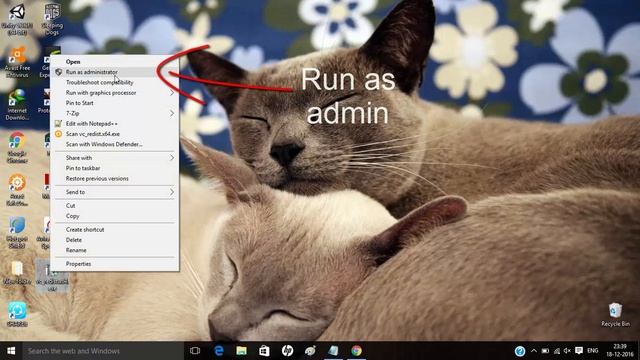Expand Run with graphics processor submenu

click(115, 93)
